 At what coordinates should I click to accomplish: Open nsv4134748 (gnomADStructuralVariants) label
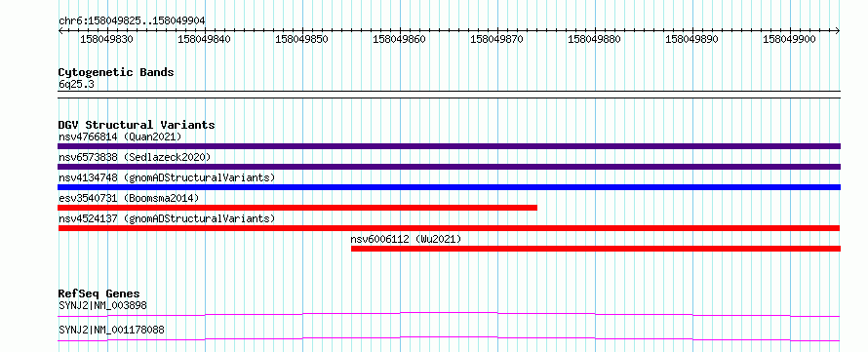(x=167, y=177)
